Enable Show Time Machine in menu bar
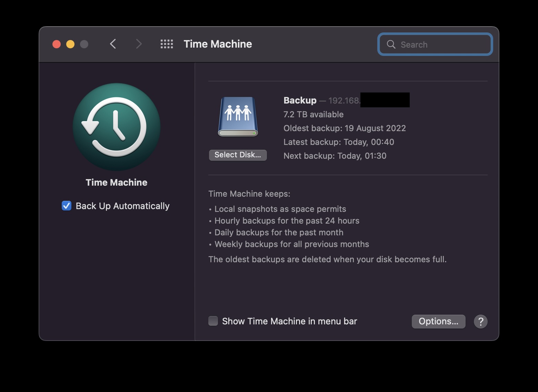The width and height of the screenshot is (538, 392). 213,321
